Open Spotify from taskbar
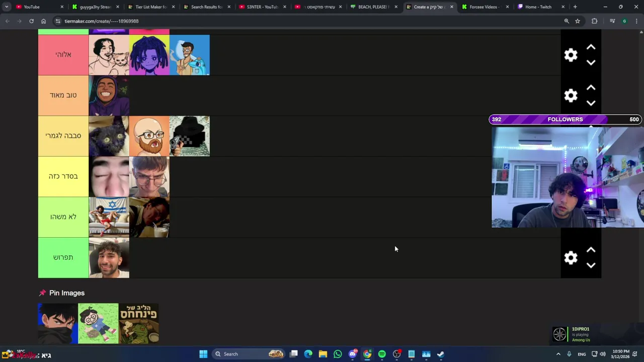Screen dimensions: 644x362 click(x=382, y=354)
